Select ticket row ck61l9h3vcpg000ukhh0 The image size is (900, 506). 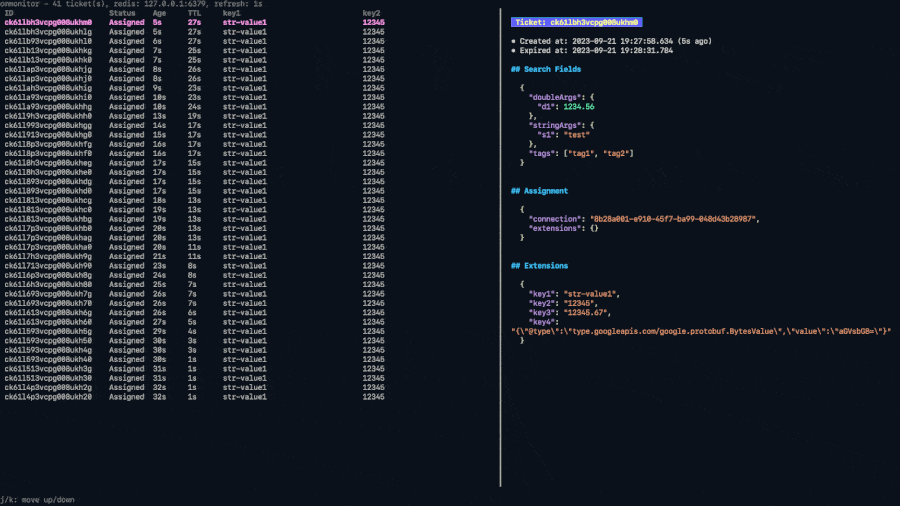click(x=195, y=116)
